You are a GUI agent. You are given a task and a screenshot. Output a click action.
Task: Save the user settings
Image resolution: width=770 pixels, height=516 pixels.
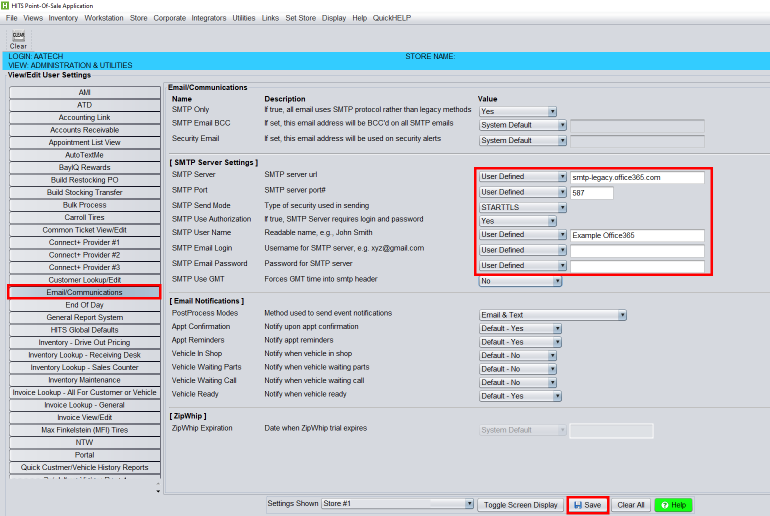coord(588,505)
